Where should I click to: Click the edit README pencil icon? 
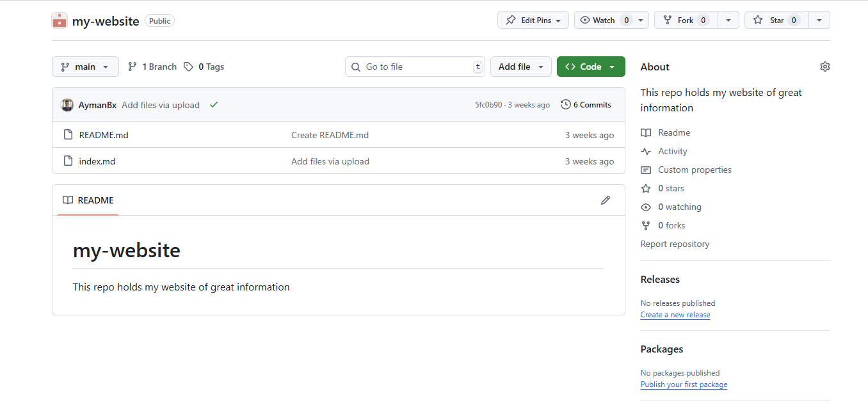606,200
